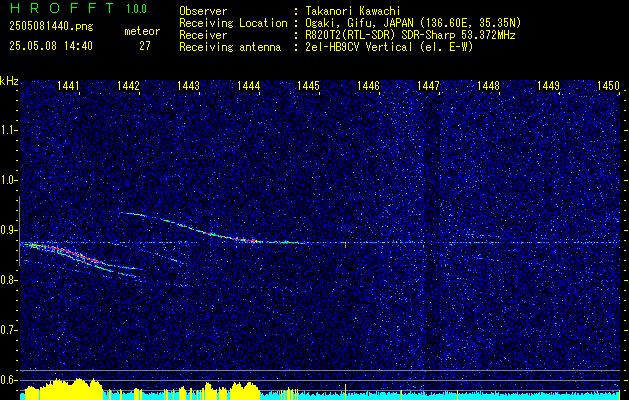Click time marker 1441
The image size is (629, 400).
point(68,85)
